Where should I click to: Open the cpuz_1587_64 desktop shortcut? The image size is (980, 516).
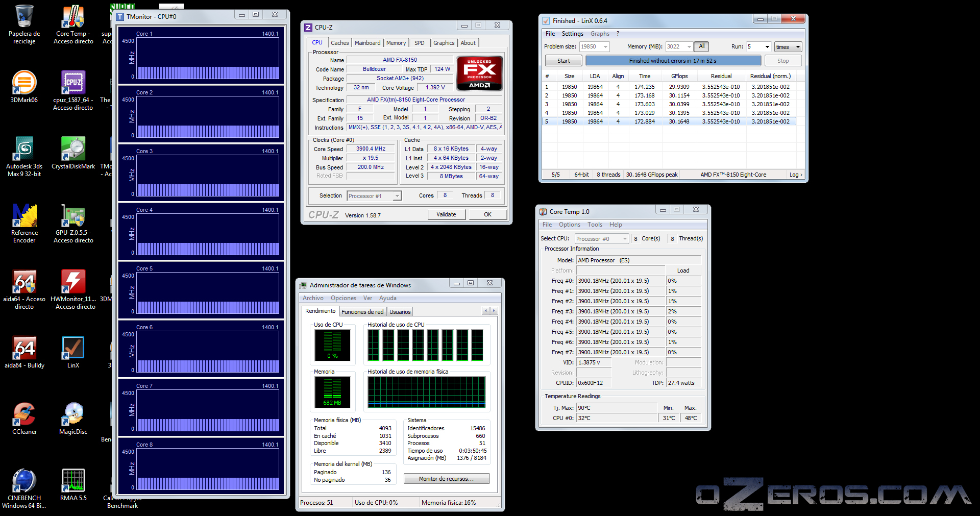coord(73,90)
